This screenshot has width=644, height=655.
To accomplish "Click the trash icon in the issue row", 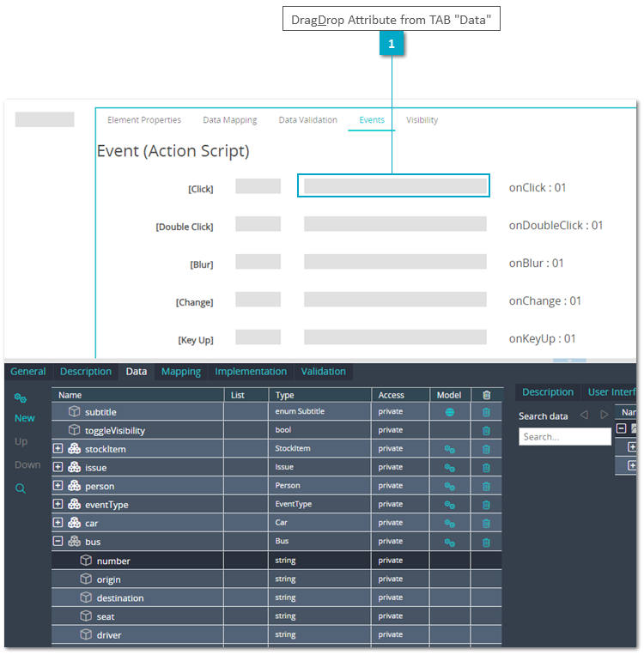I will coord(486,468).
